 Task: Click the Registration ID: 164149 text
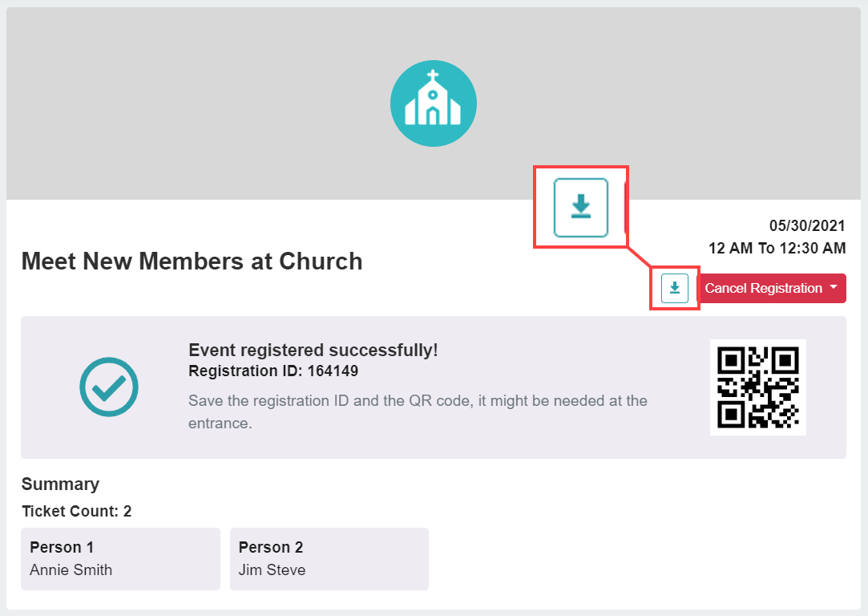(273, 371)
